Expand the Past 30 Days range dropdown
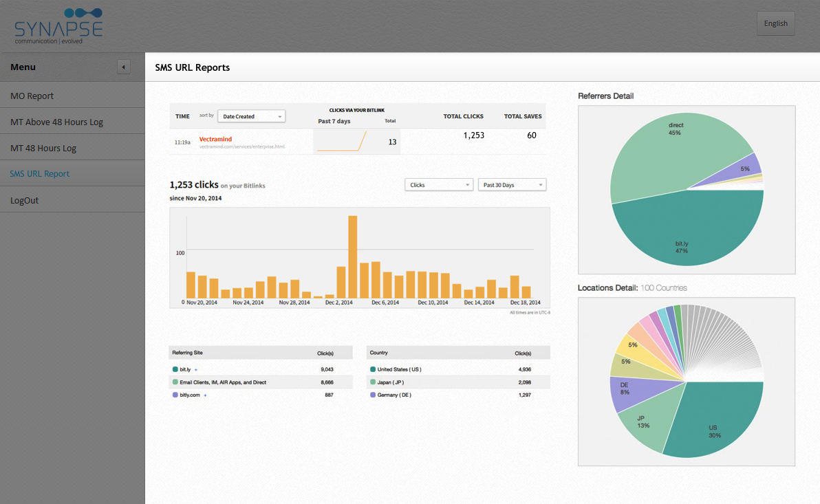820x504 pixels. pyautogui.click(x=512, y=185)
